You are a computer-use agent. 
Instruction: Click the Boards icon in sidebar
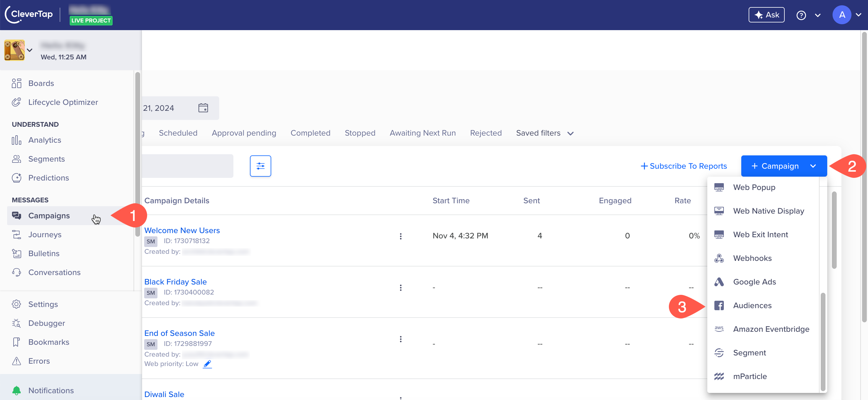click(x=17, y=83)
